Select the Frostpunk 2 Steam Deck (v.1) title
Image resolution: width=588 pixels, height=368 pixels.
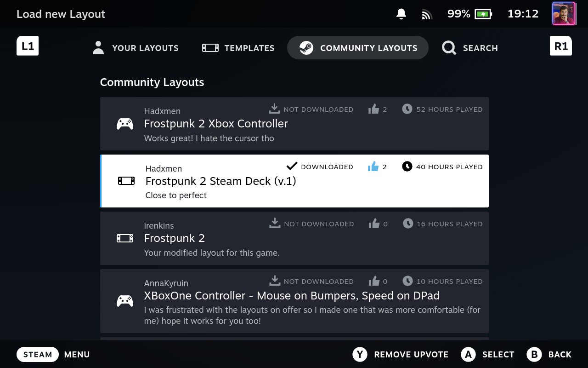click(221, 181)
